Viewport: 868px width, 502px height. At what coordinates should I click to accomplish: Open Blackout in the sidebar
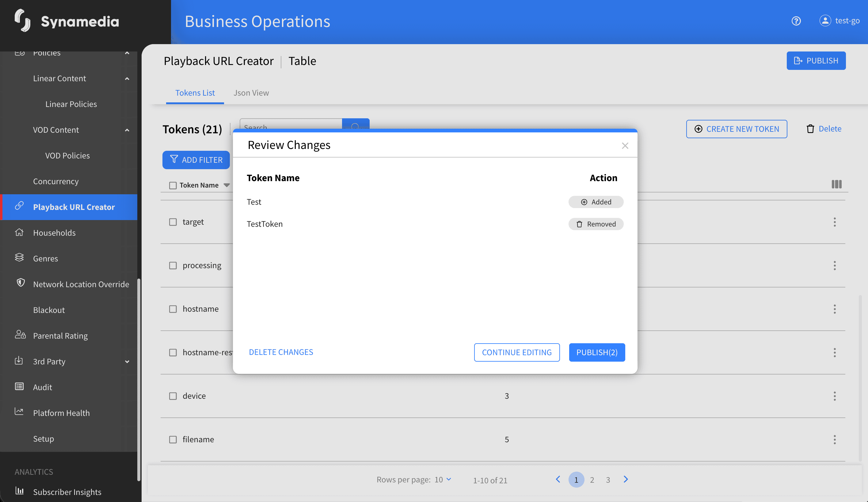(49, 310)
